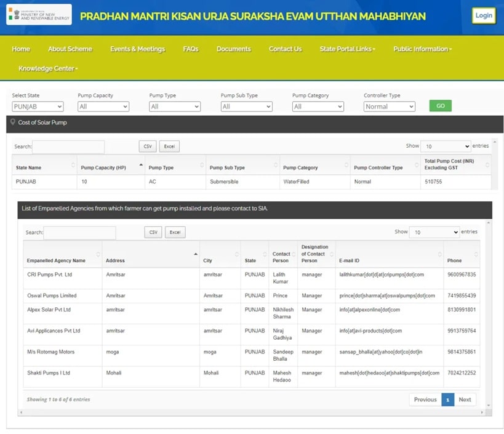Click the green GO button
This screenshot has width=504, height=434.
coord(441,106)
